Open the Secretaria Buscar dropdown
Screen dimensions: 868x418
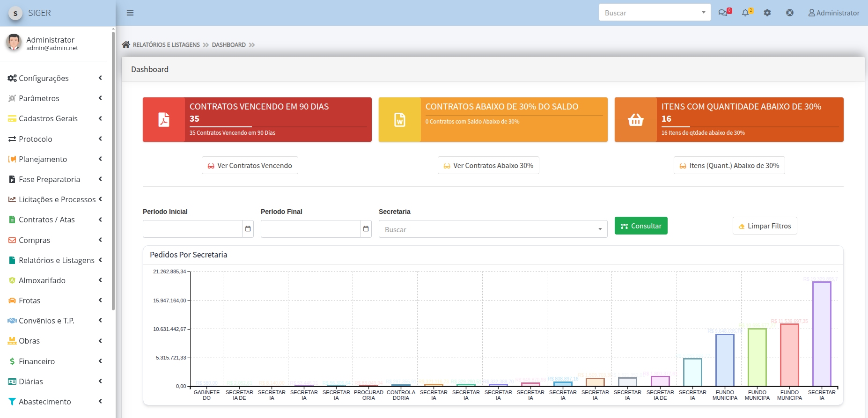coord(493,229)
